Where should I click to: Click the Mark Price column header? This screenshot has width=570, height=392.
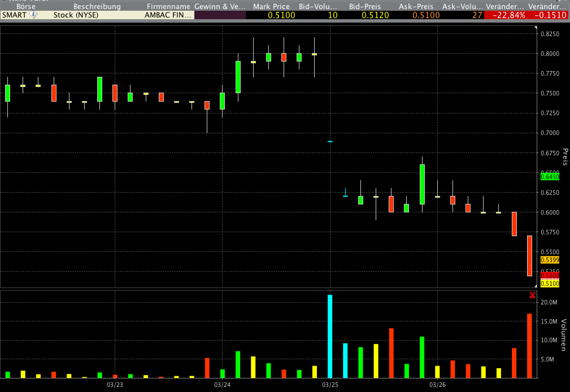coord(271,7)
